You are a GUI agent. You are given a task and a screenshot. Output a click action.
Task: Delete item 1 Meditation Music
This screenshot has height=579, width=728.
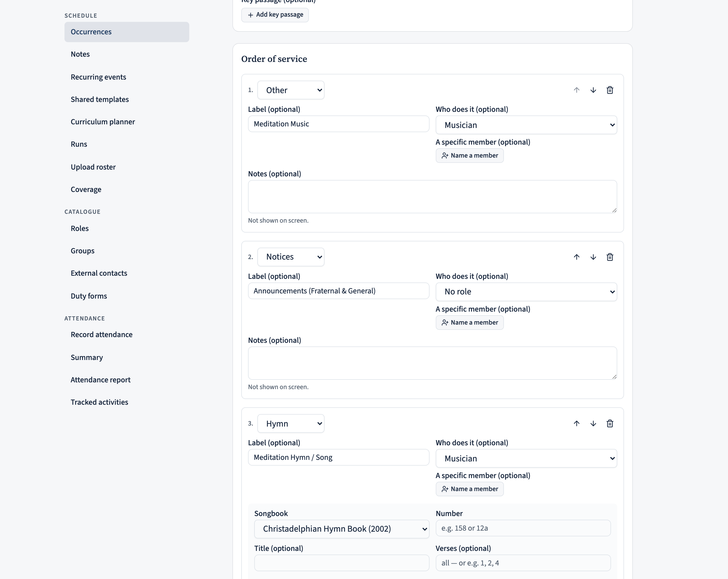coord(610,90)
